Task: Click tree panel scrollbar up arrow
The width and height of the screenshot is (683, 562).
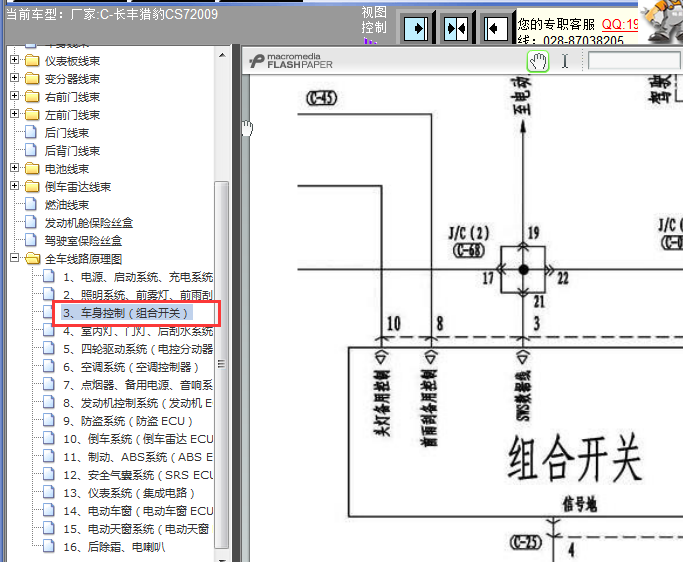Action: coord(222,55)
